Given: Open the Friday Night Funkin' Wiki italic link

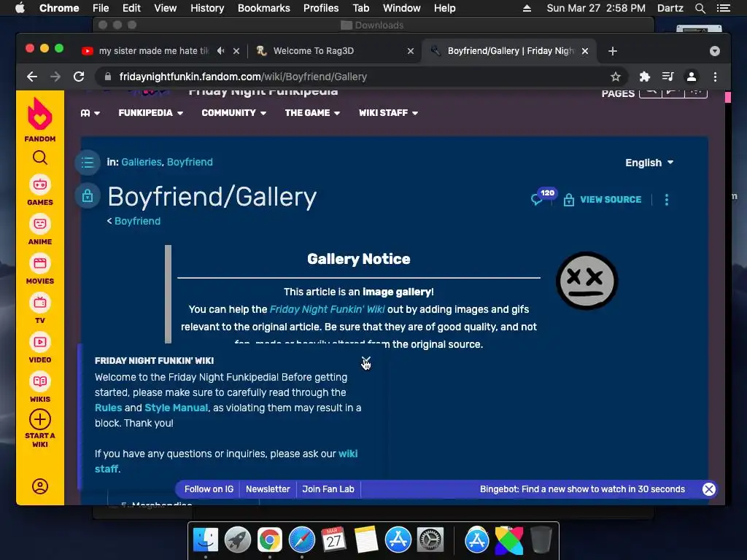Looking at the screenshot, I should (x=328, y=309).
